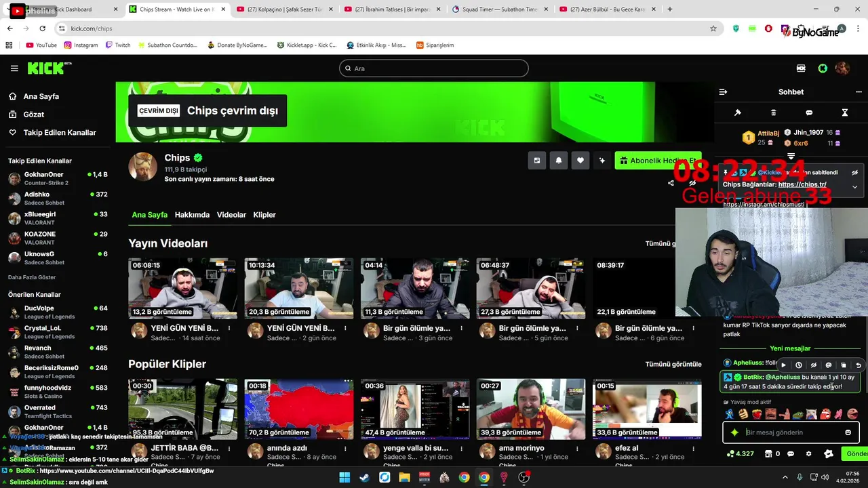Open the 06:08:15 stream video thumbnail
This screenshot has width=868, height=488.
click(x=183, y=288)
